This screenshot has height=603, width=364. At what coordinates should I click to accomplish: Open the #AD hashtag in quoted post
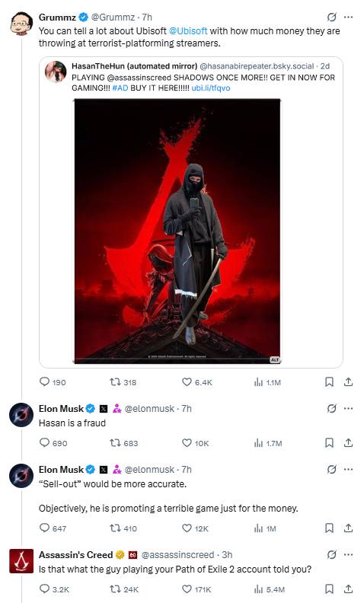(x=120, y=88)
